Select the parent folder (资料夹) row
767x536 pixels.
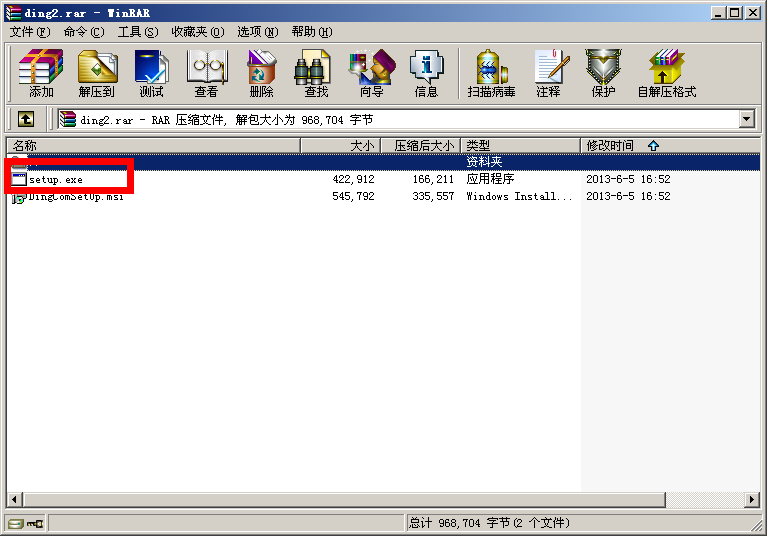pyautogui.click(x=384, y=162)
